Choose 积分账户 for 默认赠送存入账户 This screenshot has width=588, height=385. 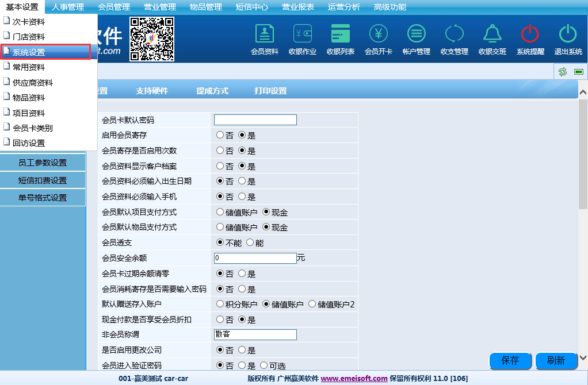coord(220,304)
